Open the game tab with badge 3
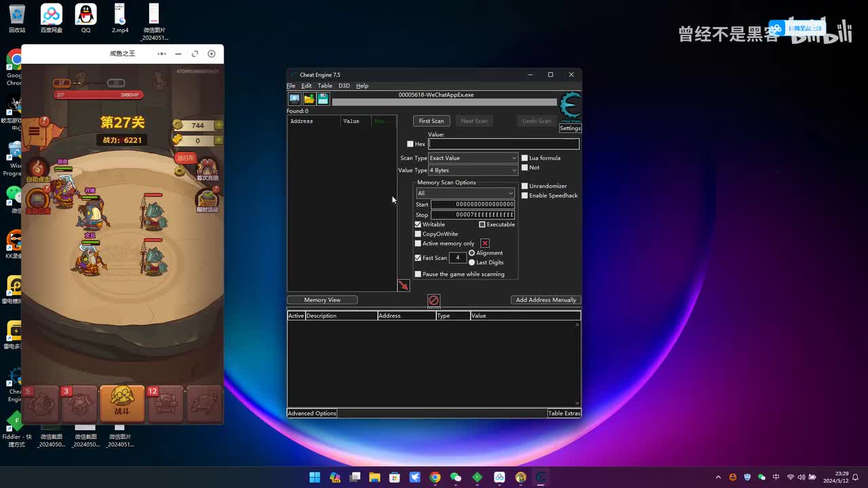The height and width of the screenshot is (488, 868). pos(79,403)
